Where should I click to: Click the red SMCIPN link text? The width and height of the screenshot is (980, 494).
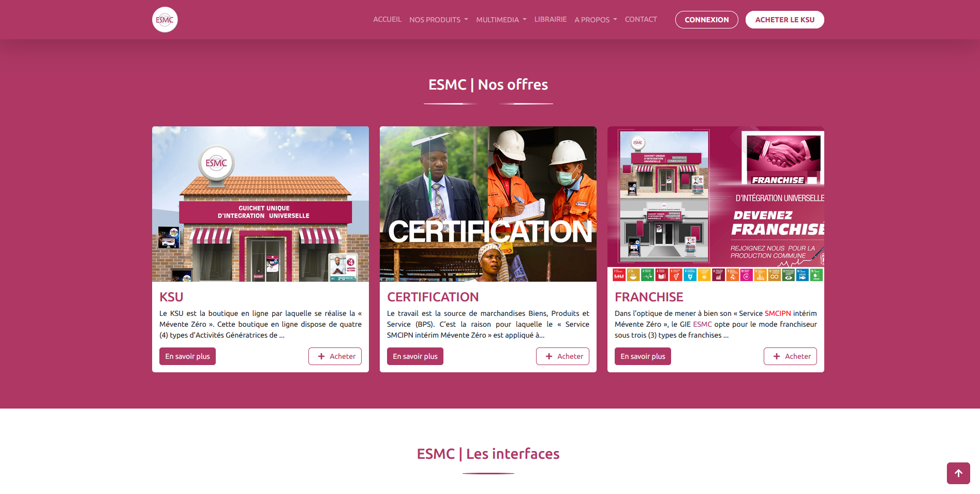(778, 313)
